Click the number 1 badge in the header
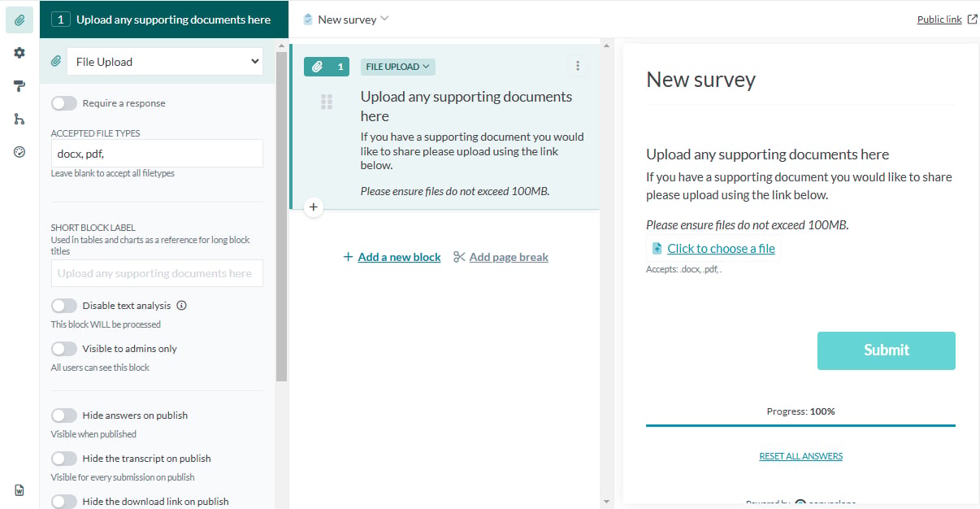 pos(60,20)
